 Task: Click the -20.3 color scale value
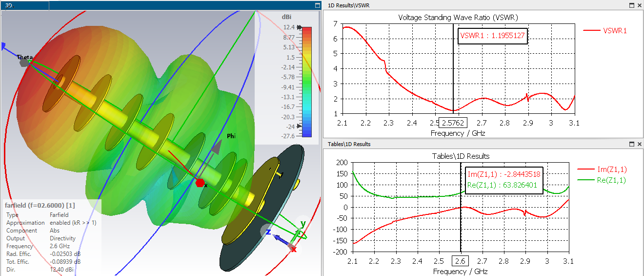pos(288,117)
